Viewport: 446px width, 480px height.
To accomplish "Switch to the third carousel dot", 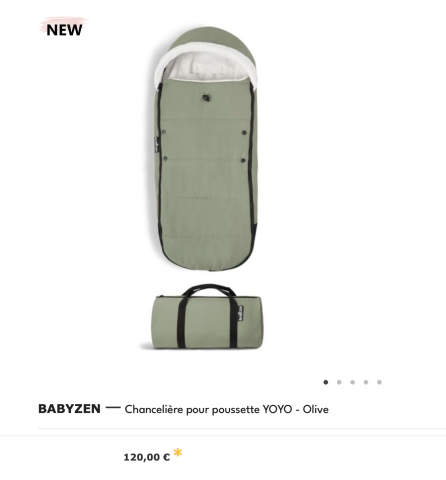I will (x=352, y=382).
